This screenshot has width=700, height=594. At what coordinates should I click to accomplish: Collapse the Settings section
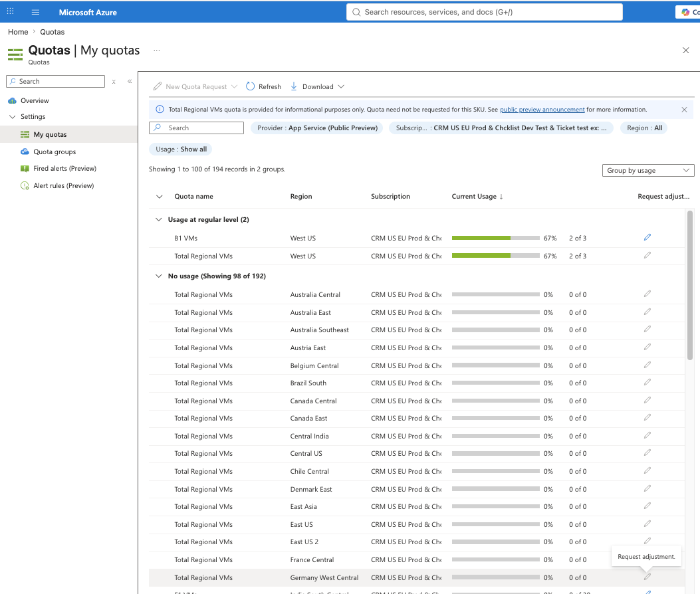(x=13, y=116)
